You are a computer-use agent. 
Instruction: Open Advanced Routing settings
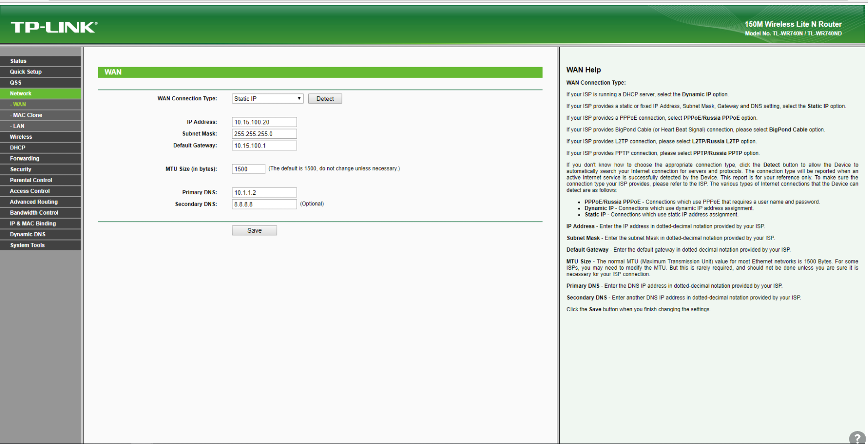[x=40, y=202]
